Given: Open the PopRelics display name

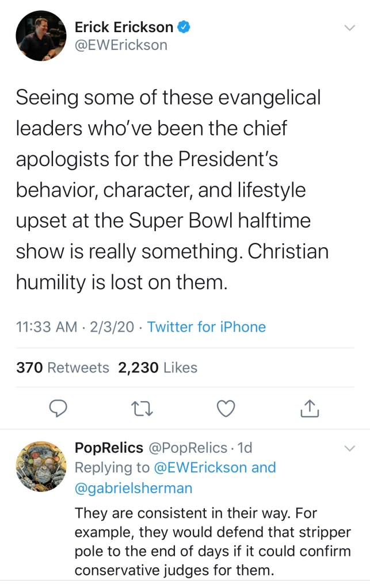Looking at the screenshot, I should click(x=109, y=447).
